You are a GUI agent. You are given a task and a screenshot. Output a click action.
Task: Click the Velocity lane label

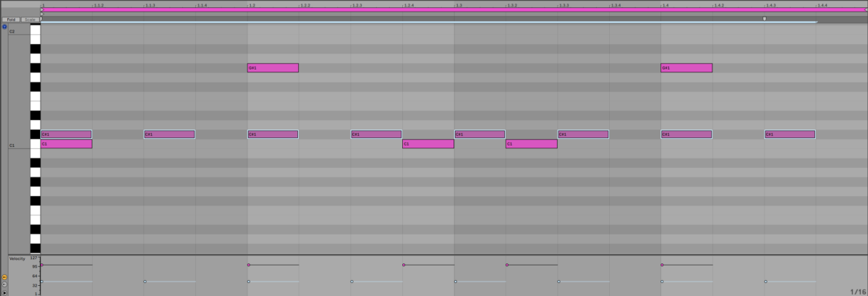[x=16, y=258]
